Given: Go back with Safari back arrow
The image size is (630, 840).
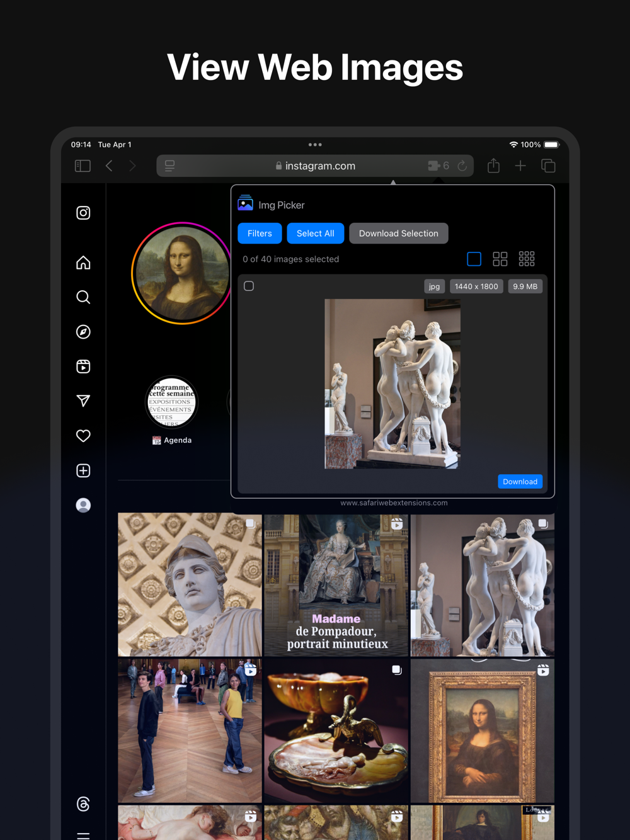Looking at the screenshot, I should point(109,166).
